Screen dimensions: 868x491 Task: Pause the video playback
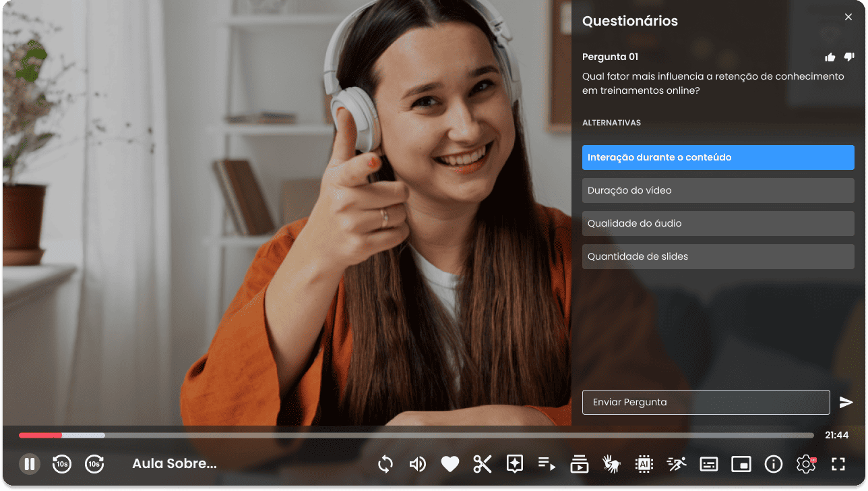pyautogui.click(x=29, y=464)
